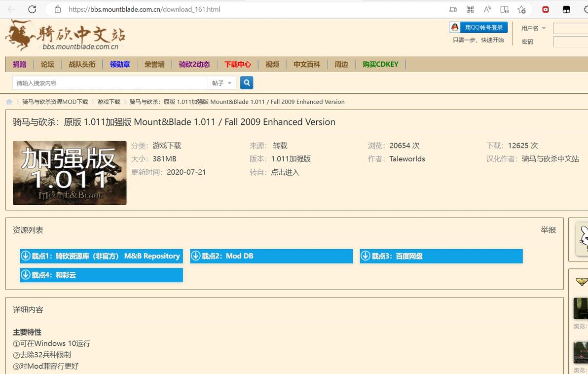
Task: Click the update date 2020-07-21
Action: [x=186, y=172]
